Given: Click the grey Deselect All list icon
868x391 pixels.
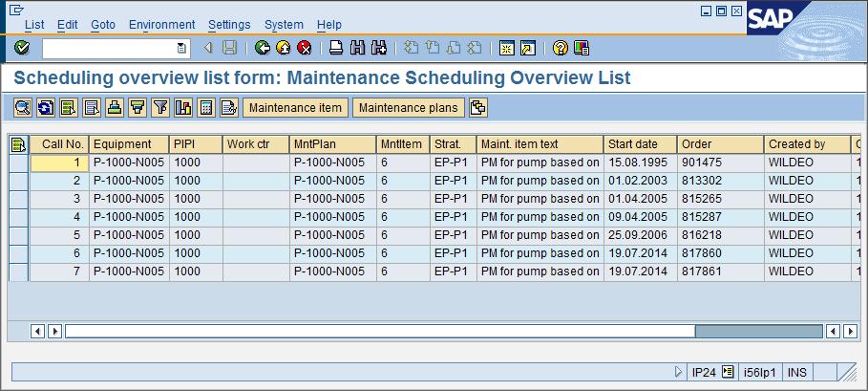Looking at the screenshot, I should pyautogui.click(x=92, y=107).
